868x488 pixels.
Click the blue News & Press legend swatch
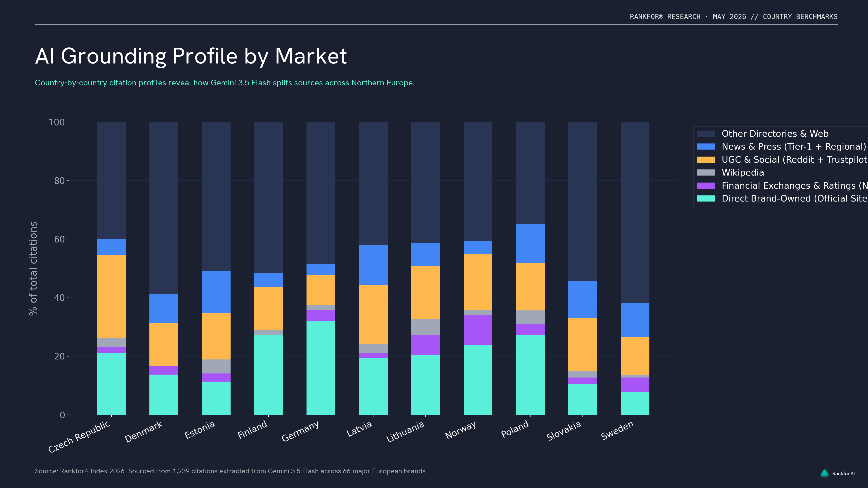[x=705, y=146]
